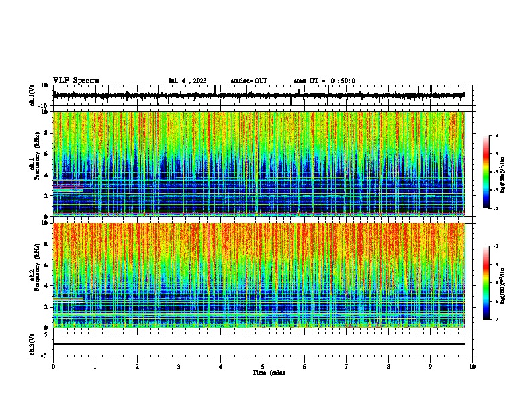Viewport: 532px width, 411px height.
Task: Click the thick black ch.3 trace line
Action: point(259,344)
